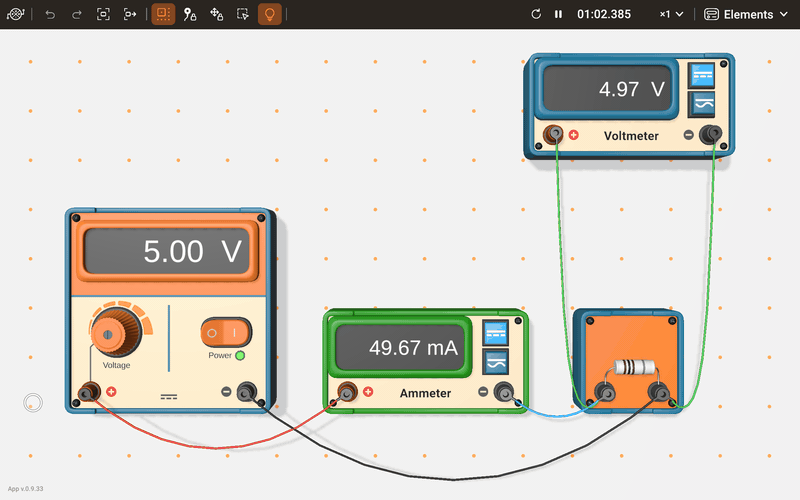Click the power supply negative terminal

(x=247, y=392)
